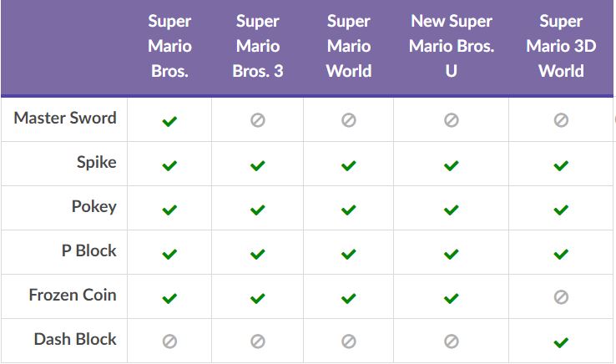Click P Block checkmark under Super Mario Bros. 3
Viewport: 616px width, 364px height.
tap(258, 254)
